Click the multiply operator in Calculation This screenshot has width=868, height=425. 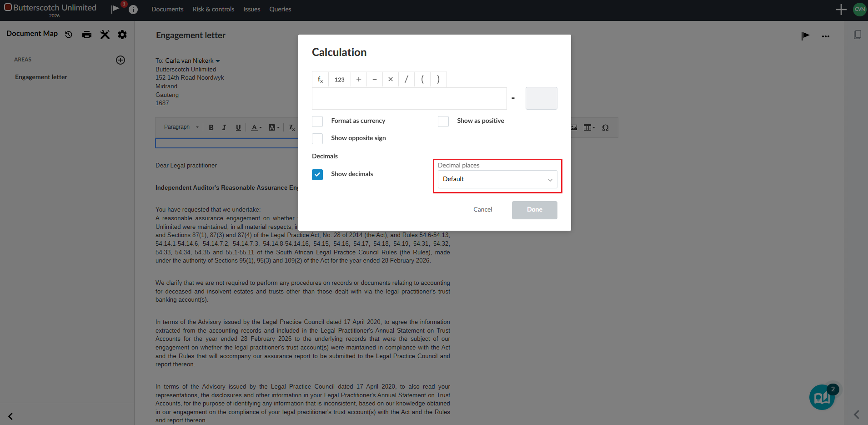(391, 79)
